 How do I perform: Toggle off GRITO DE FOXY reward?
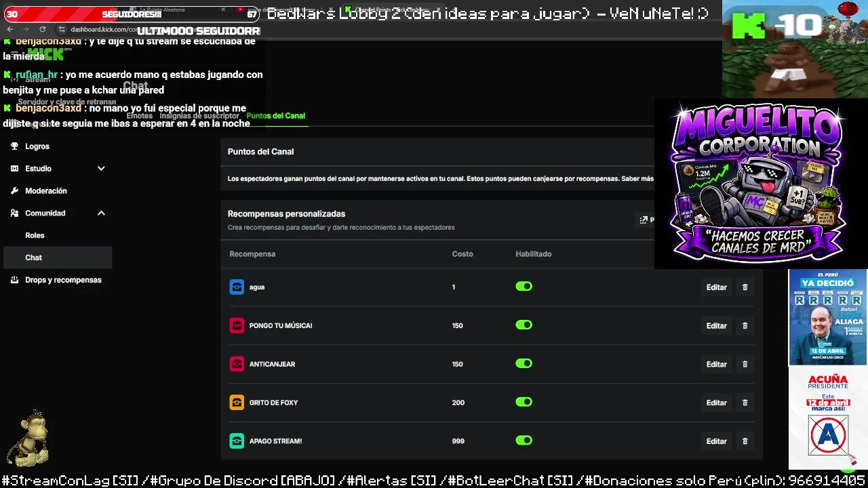(524, 402)
